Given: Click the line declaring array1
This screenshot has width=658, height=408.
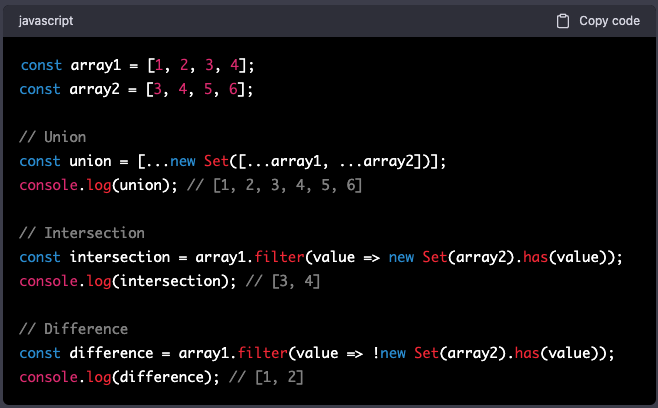Looking at the screenshot, I should click(137, 65).
